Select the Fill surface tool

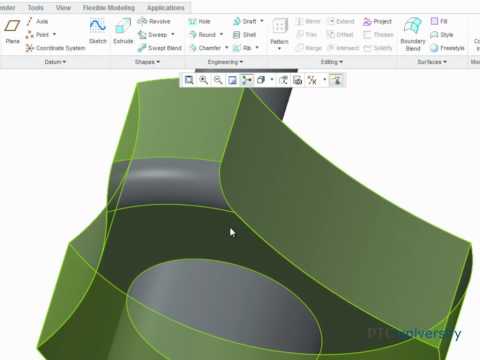pyautogui.click(x=439, y=21)
